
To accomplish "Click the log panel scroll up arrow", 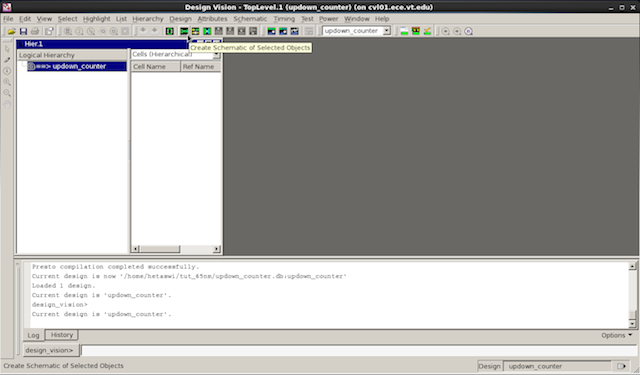I will coord(632,266).
